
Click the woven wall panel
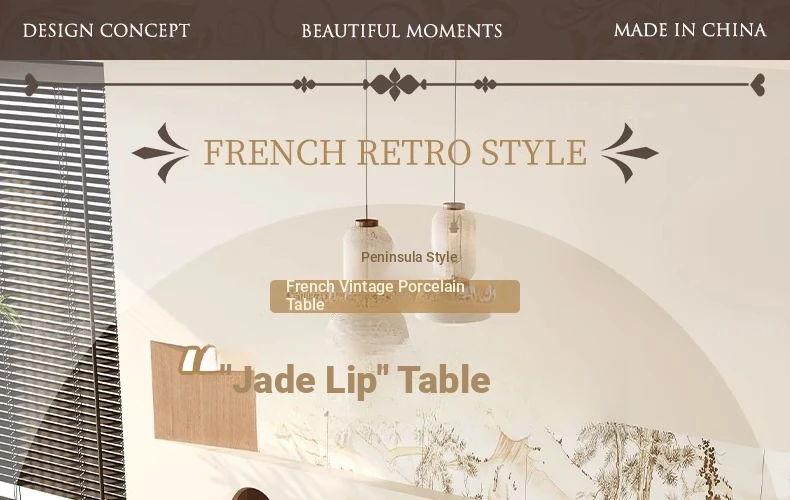point(204,397)
